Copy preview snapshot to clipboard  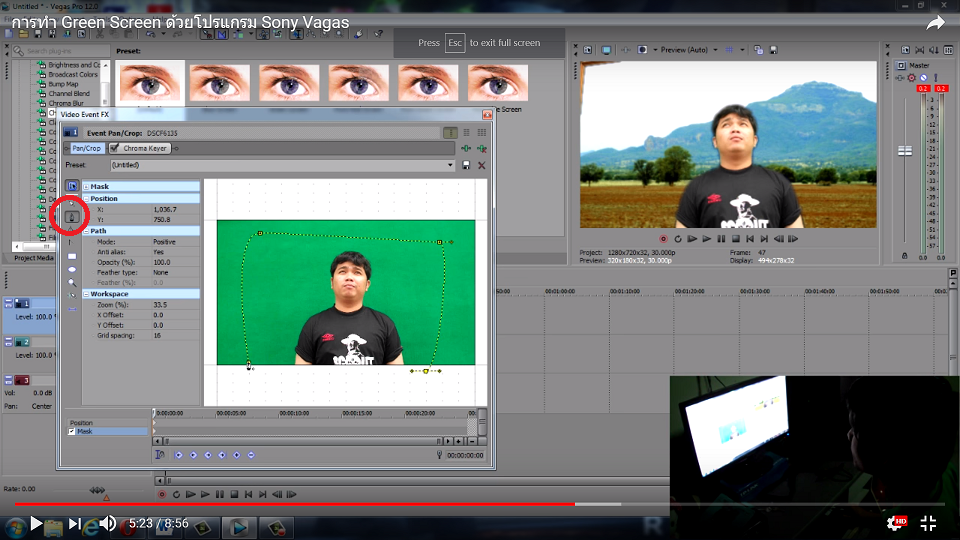coord(759,50)
